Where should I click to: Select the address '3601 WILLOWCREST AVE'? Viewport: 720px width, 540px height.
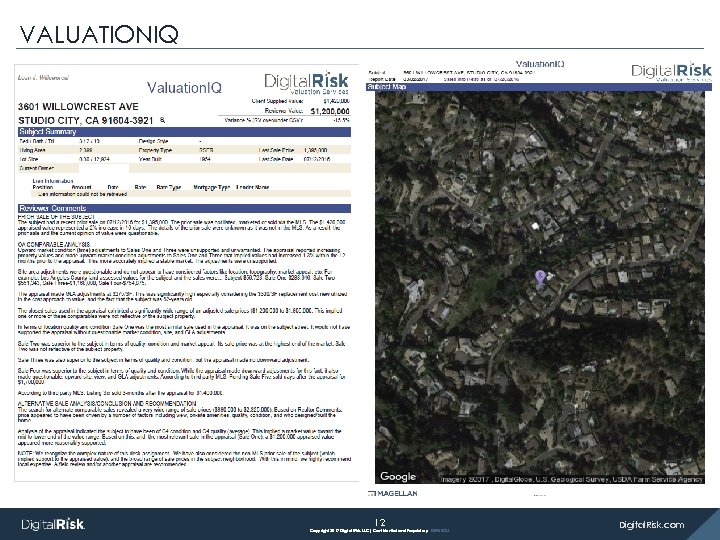pos(78,107)
